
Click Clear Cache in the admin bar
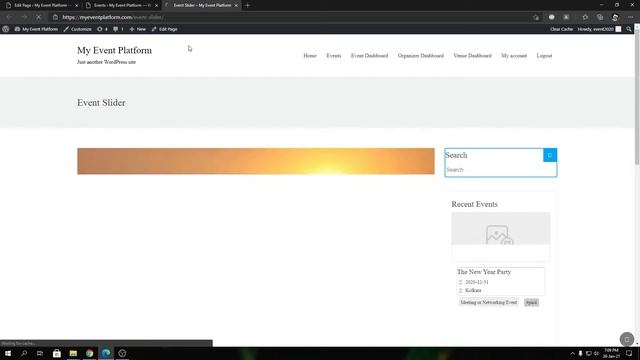561,29
